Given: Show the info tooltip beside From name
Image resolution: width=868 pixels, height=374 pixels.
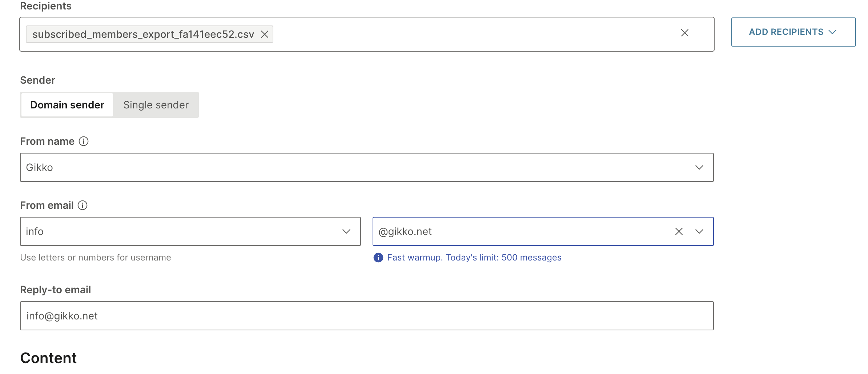Looking at the screenshot, I should coord(84,141).
